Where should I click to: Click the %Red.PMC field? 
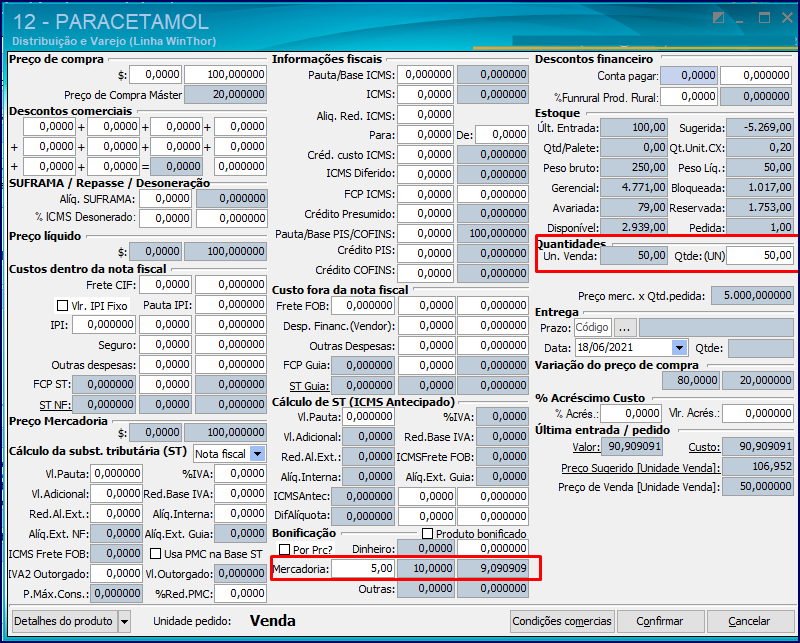click(240, 593)
